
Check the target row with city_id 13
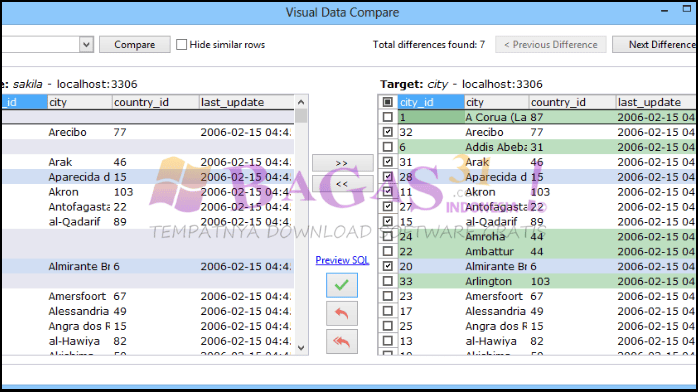(x=387, y=341)
